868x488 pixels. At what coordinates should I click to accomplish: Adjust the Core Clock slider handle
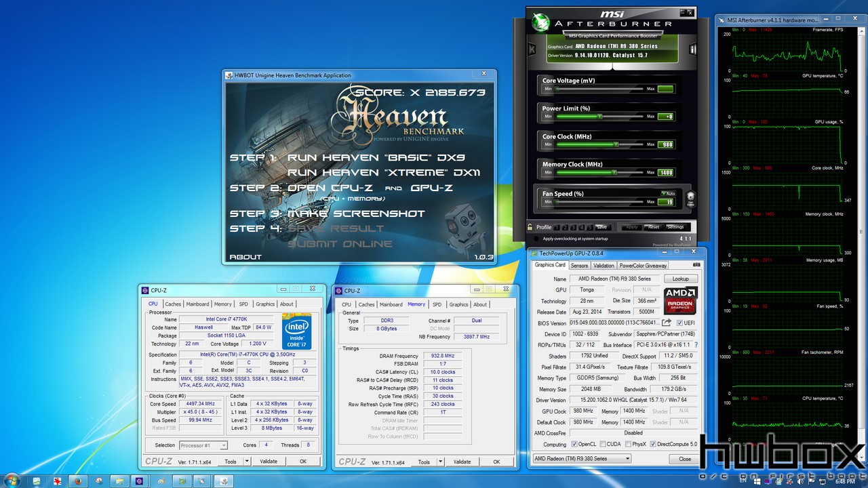tap(616, 144)
